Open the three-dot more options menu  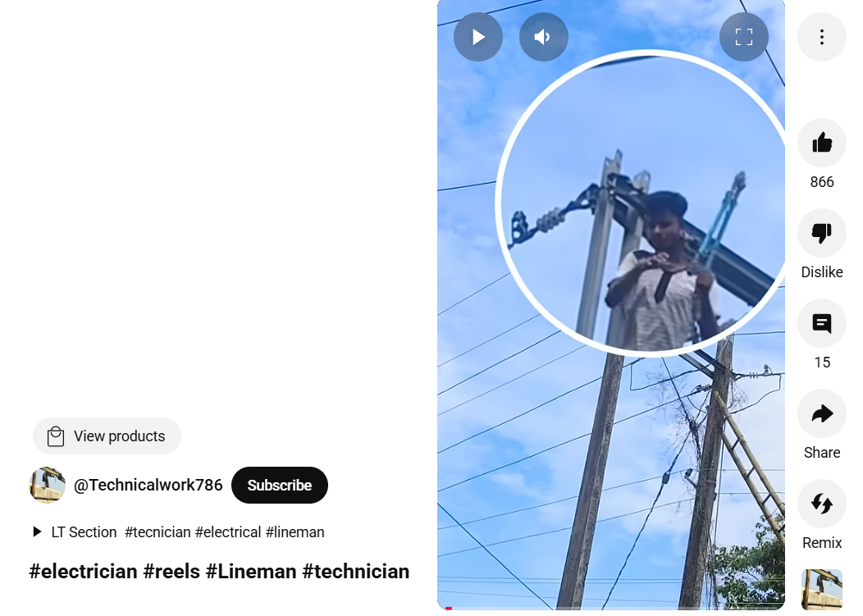tap(822, 37)
